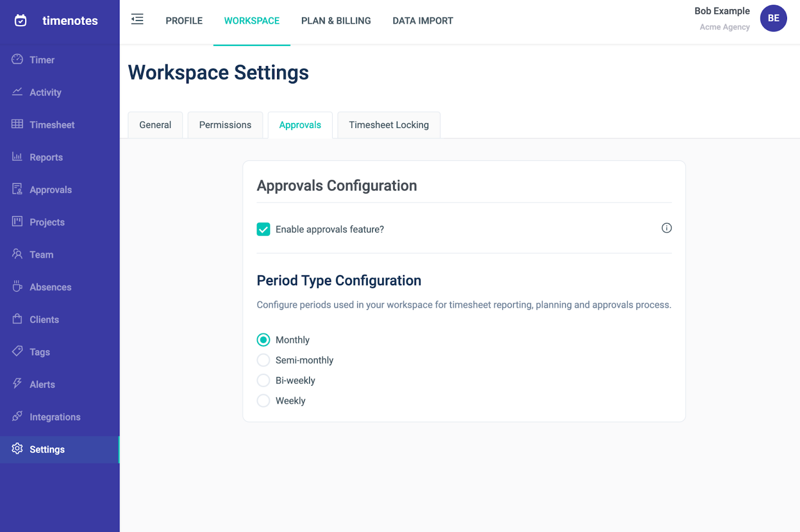Image resolution: width=800 pixels, height=532 pixels.
Task: Open Tags from the sidebar
Action: click(59, 352)
